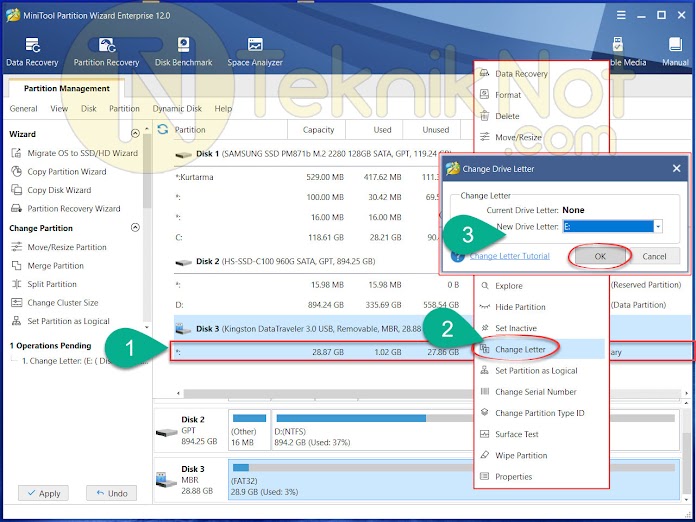Open Data Recovery from the top toolbar
The image size is (696, 522).
[x=32, y=52]
